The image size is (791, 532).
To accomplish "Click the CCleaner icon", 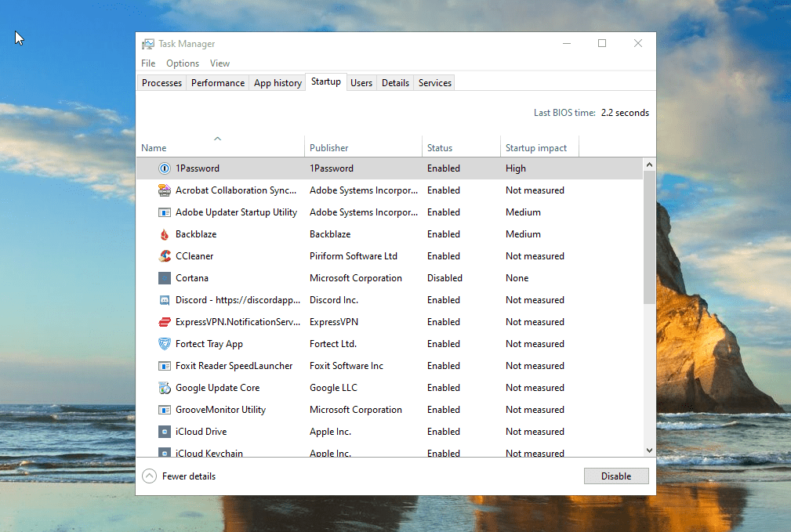I will [x=165, y=256].
